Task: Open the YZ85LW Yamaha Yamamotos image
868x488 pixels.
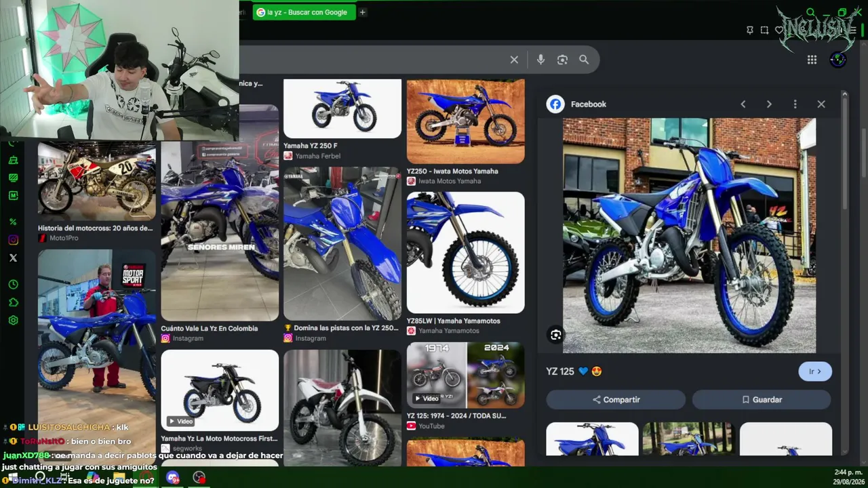Action: coord(466,252)
